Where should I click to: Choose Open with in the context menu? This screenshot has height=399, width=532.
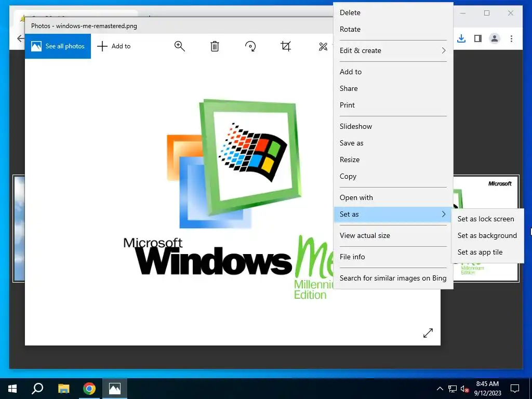tap(393, 198)
